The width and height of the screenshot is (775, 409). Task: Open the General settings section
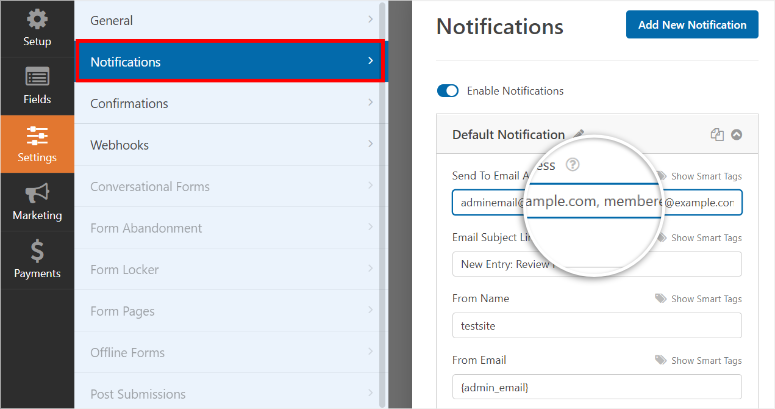point(231,20)
